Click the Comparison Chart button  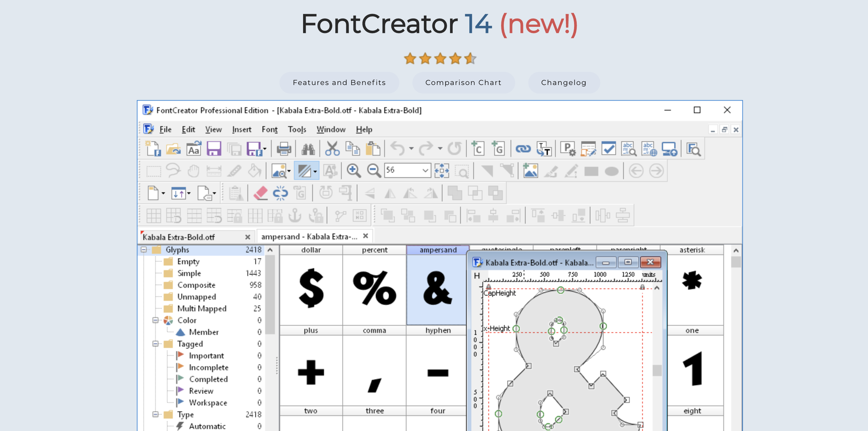464,82
